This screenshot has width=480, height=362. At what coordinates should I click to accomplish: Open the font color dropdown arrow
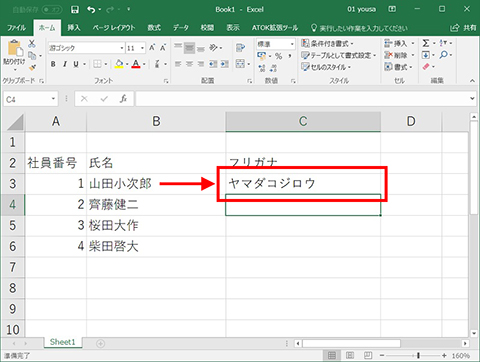pos(144,64)
